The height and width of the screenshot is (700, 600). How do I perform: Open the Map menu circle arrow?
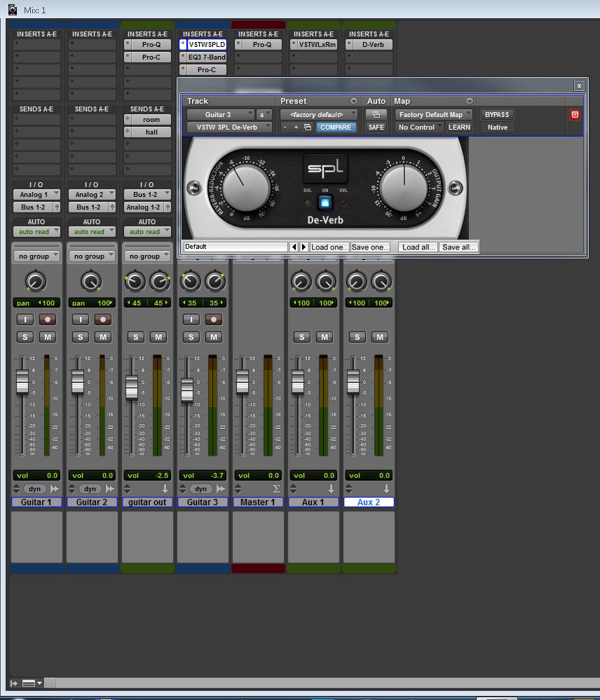tap(469, 101)
